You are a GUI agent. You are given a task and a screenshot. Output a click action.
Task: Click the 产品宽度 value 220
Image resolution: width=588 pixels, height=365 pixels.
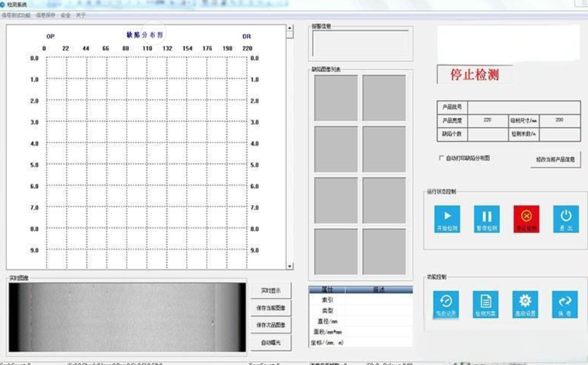(487, 120)
